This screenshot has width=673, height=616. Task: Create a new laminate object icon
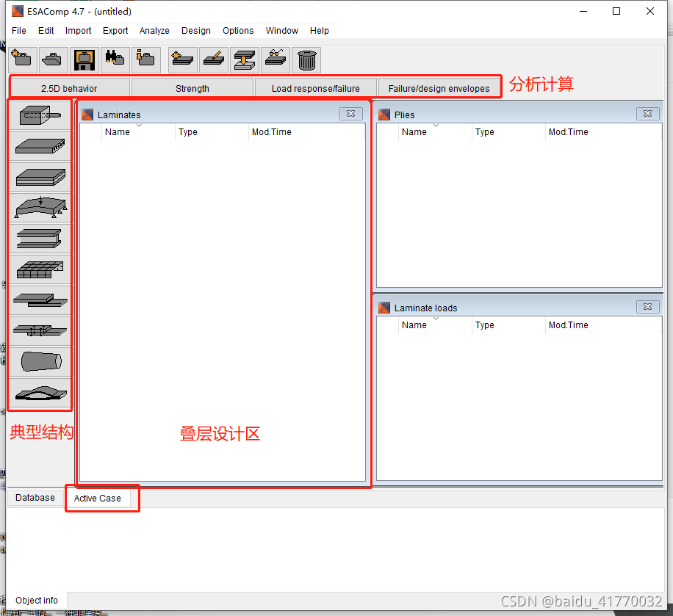coord(183,59)
